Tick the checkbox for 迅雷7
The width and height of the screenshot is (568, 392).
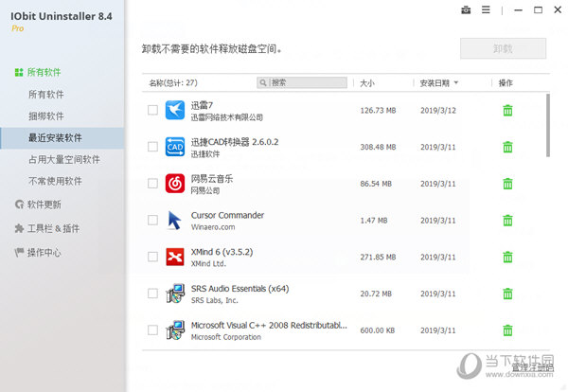click(x=152, y=110)
